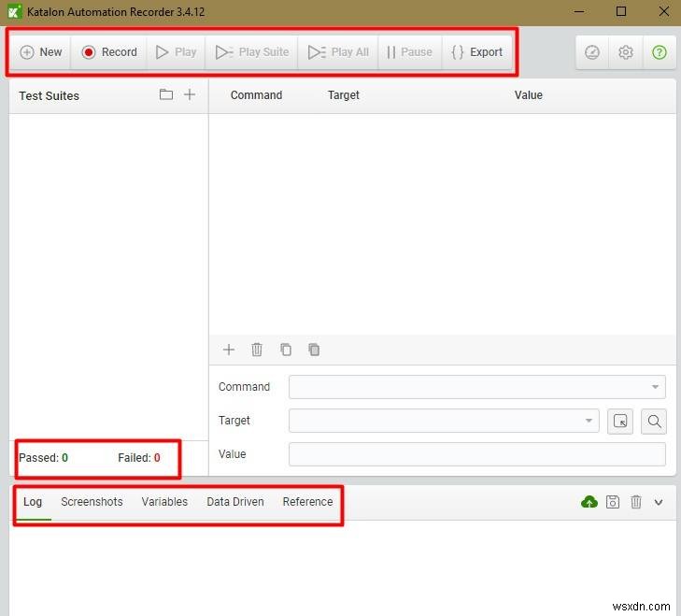
Task: Add a new command row with plus
Action: click(229, 350)
